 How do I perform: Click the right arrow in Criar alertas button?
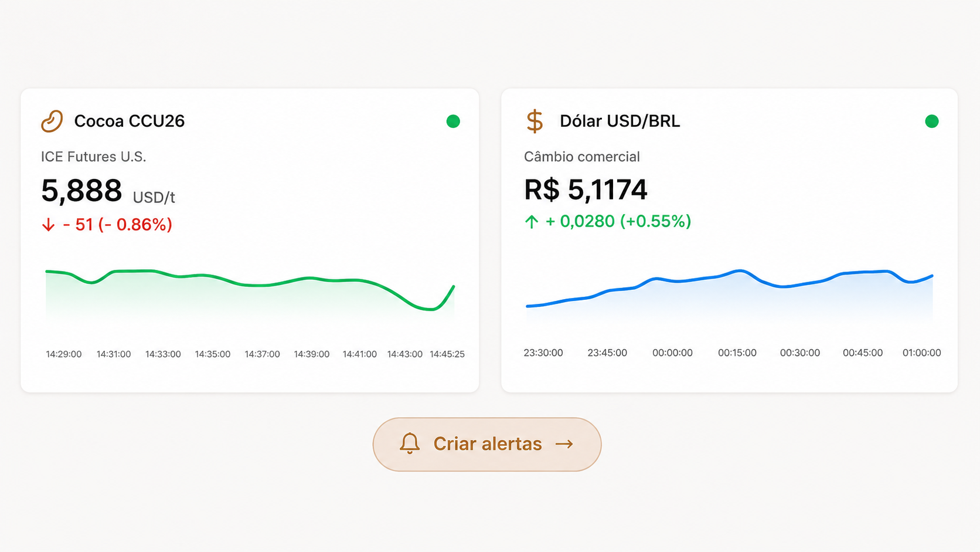(x=564, y=444)
